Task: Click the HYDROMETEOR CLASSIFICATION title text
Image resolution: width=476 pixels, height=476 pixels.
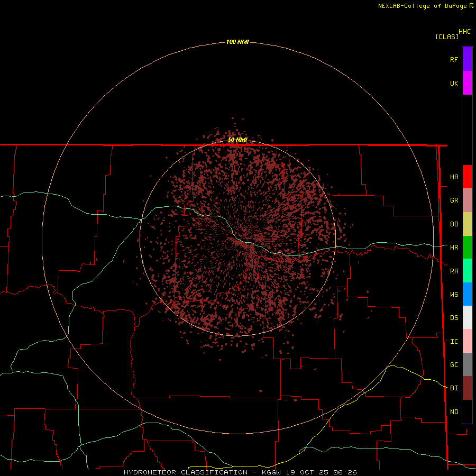Action: [x=186, y=472]
